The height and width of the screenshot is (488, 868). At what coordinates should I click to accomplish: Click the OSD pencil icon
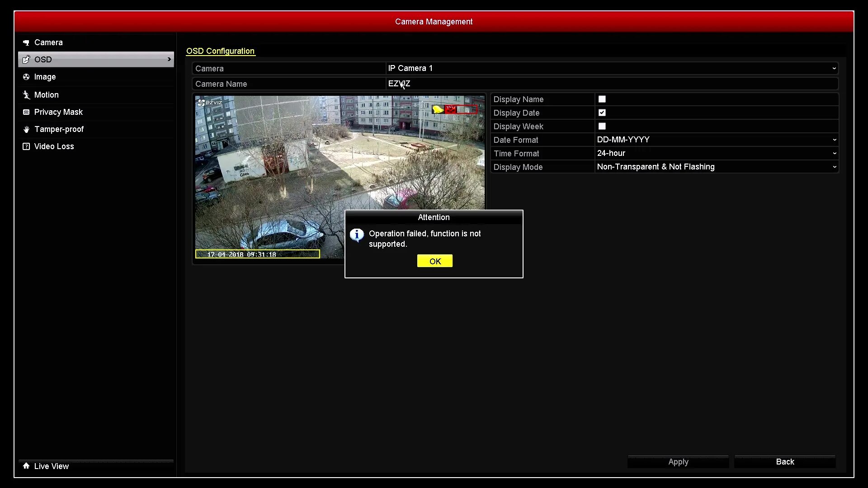pyautogui.click(x=26, y=59)
